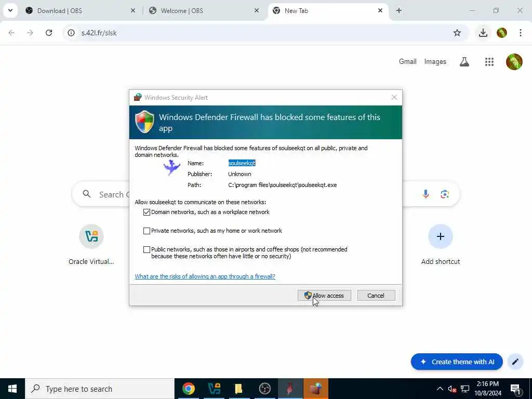532x399 pixels.
Task: Open Windows Security Alert taskbar icon
Action: click(315, 389)
